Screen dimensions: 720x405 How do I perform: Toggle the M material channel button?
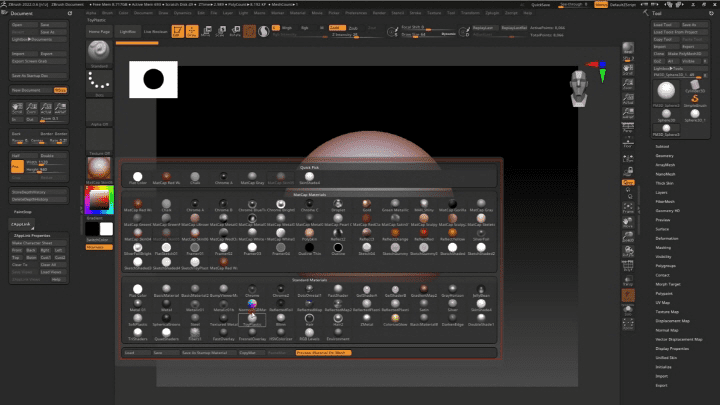[321, 28]
